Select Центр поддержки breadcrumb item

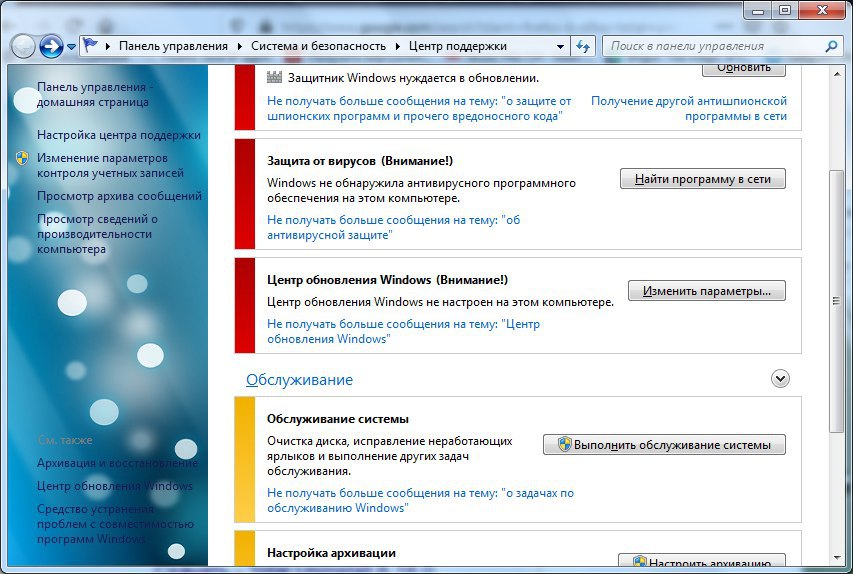point(458,46)
